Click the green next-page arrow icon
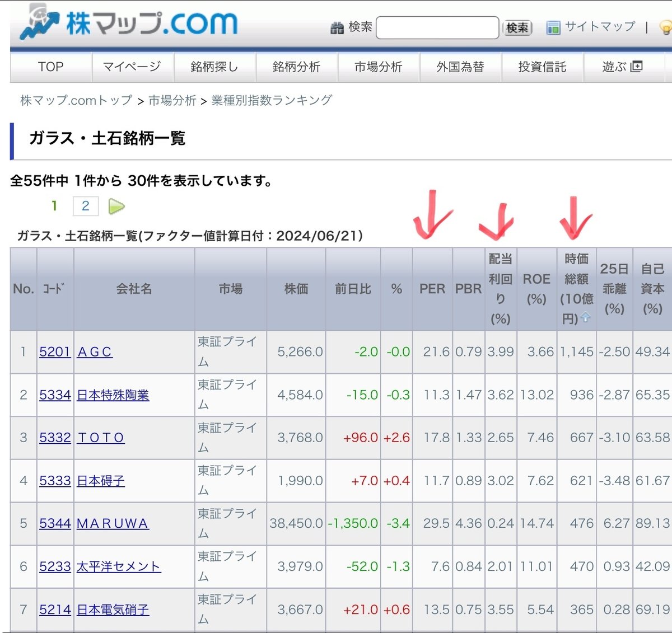Viewport: 672px width, 633px height. pos(116,207)
